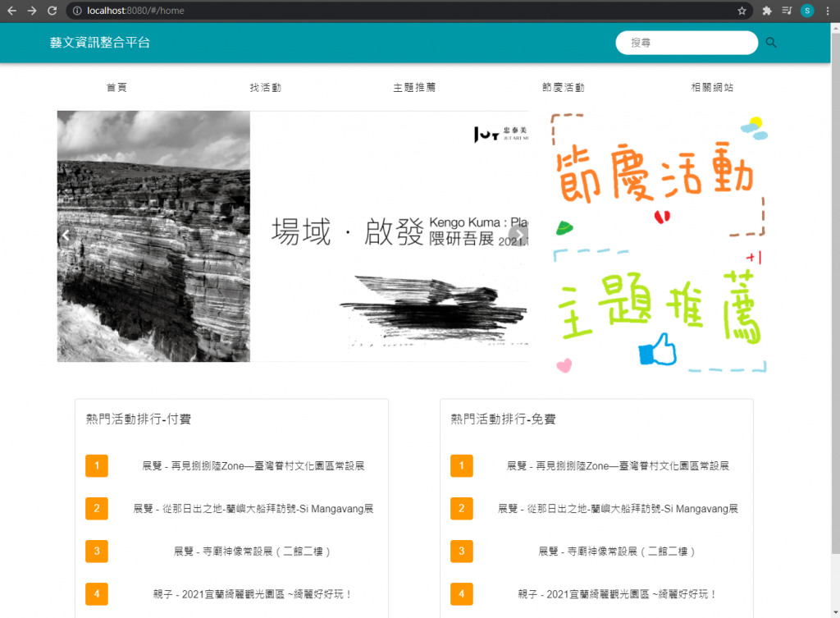Click orange badge 2 in paid ranking

97,508
